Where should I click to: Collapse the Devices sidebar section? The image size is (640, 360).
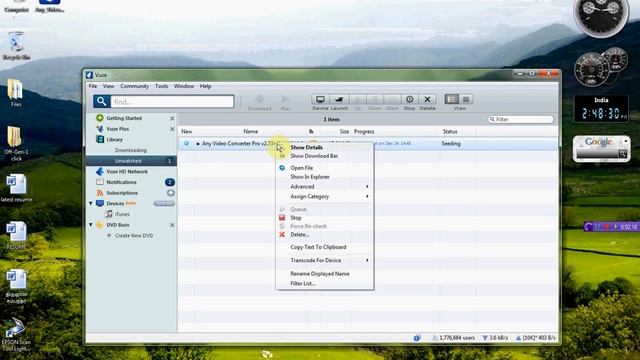tap(91, 203)
